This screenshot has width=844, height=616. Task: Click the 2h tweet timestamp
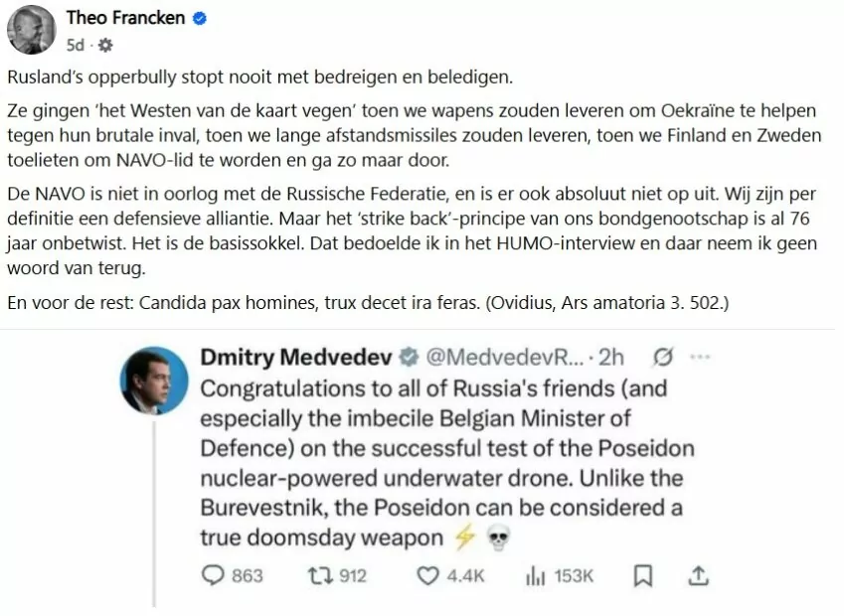615,357
